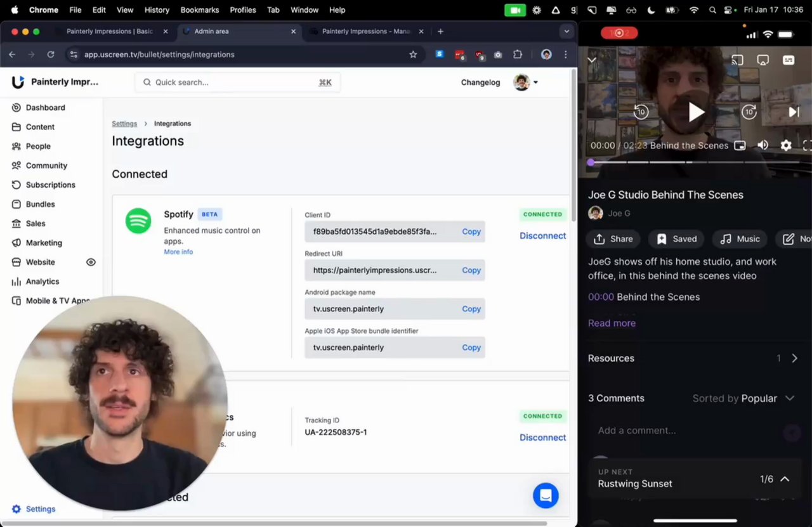The image size is (812, 527).
Task: Toggle the Website eye visibility icon
Action: (x=91, y=263)
